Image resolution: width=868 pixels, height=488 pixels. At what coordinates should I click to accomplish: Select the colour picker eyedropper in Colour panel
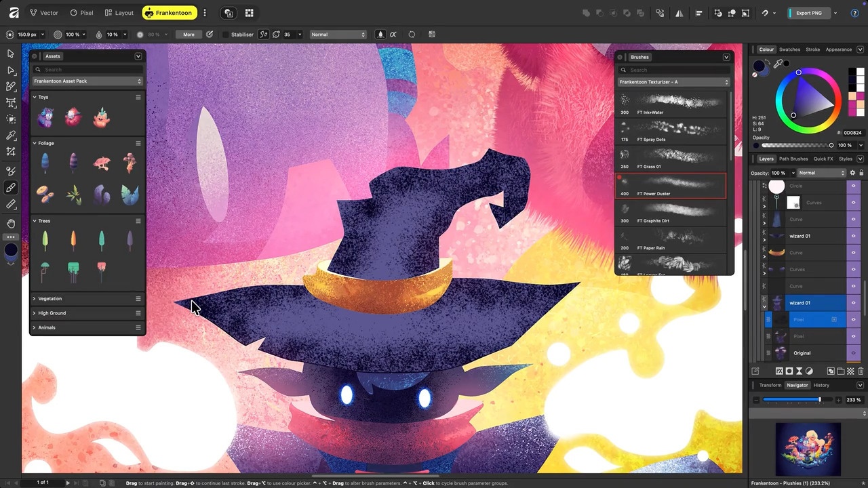(x=778, y=64)
